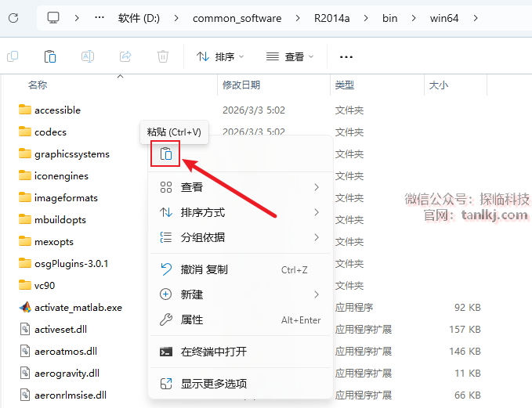The width and height of the screenshot is (532, 408).
Task: Select the osgPlugins-3.0.1 folder name
Action: pos(71,264)
